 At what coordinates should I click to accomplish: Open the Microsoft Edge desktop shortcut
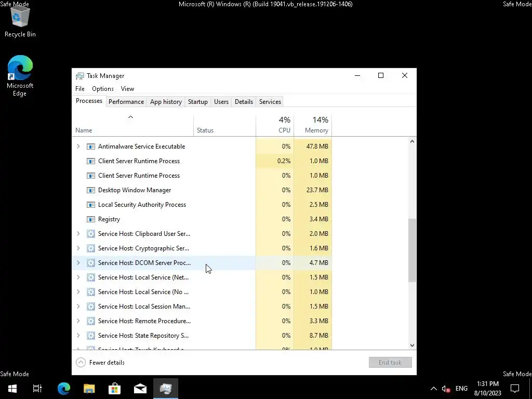[x=20, y=76]
